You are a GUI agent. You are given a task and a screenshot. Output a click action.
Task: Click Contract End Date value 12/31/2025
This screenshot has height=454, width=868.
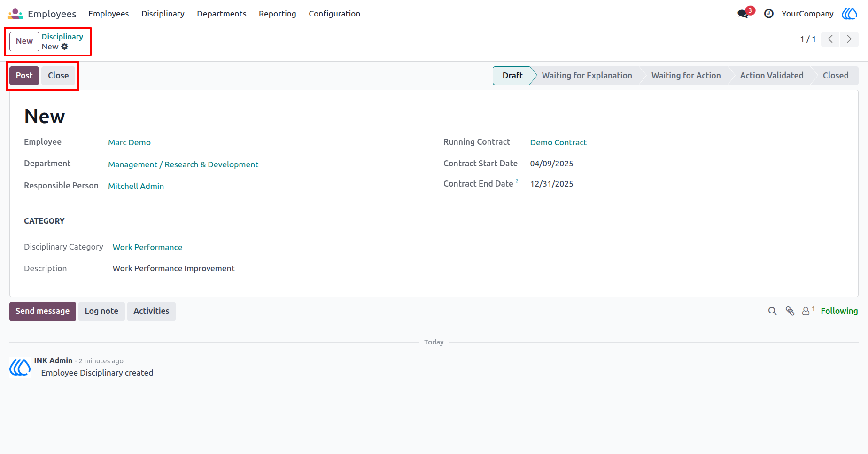[551, 184]
